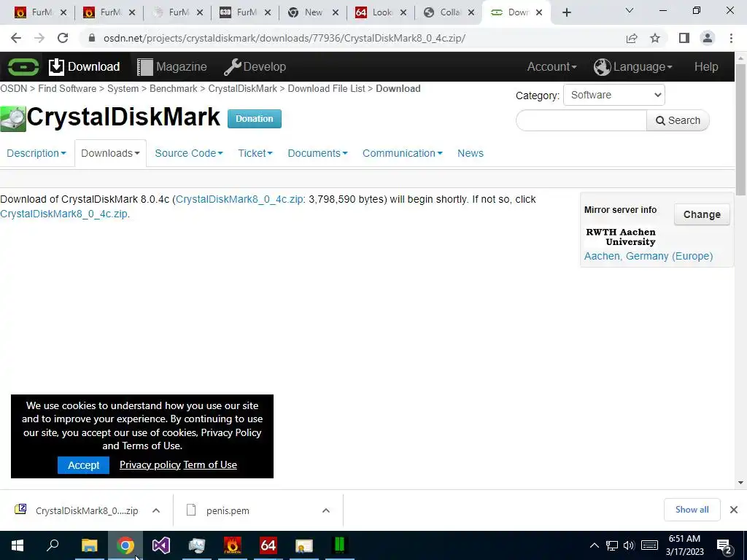Click the network tray icon

pos(612,545)
